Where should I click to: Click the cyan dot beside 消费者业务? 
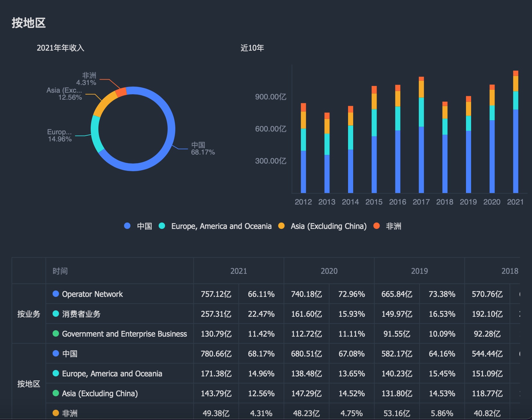click(x=56, y=314)
